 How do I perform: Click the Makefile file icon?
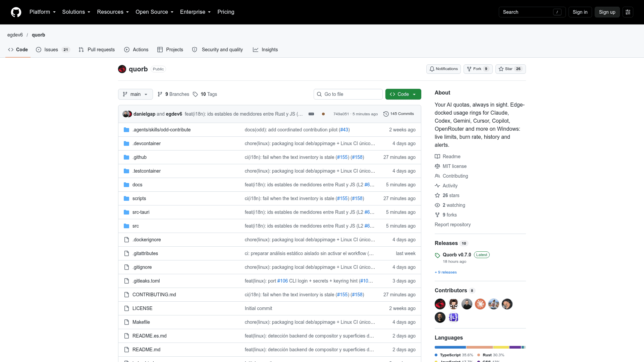126,322
